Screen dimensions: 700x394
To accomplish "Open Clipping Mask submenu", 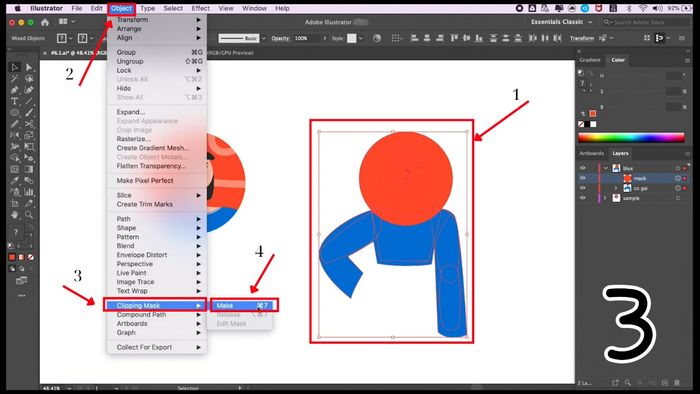I will point(157,306).
